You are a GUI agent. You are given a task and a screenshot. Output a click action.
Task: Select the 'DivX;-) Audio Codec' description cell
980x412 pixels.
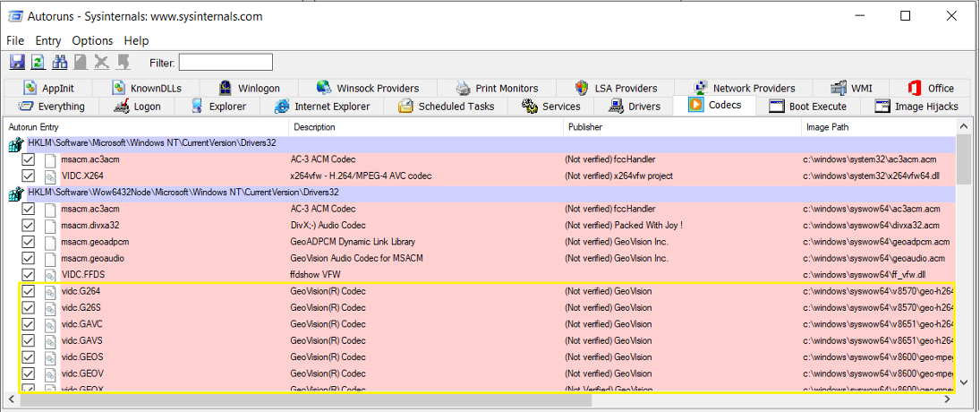(x=328, y=225)
